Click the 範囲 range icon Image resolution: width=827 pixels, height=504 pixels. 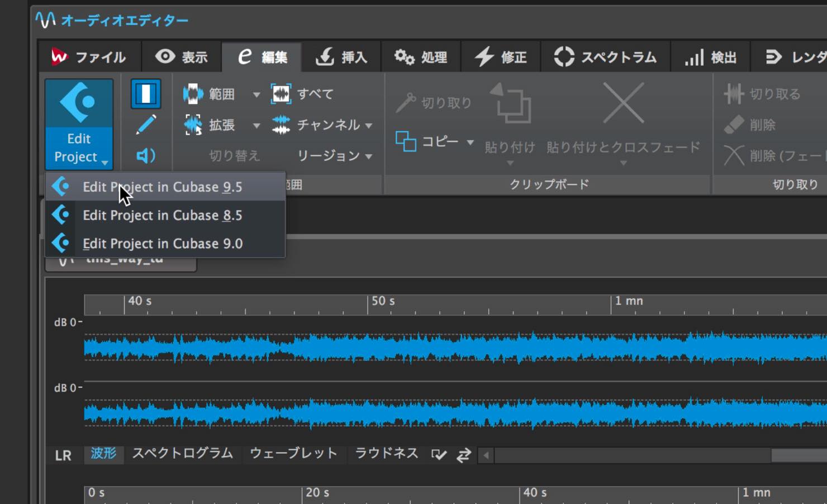[x=193, y=94]
